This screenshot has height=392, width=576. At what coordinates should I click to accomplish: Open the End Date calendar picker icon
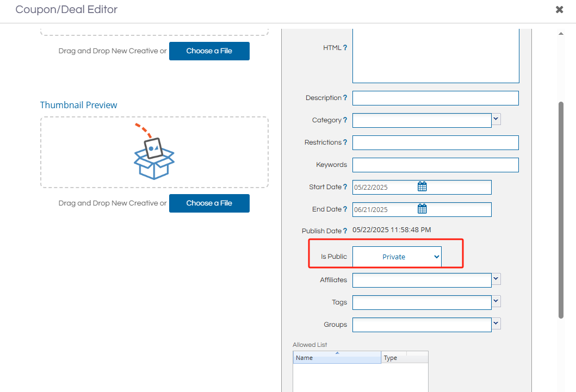pos(422,209)
